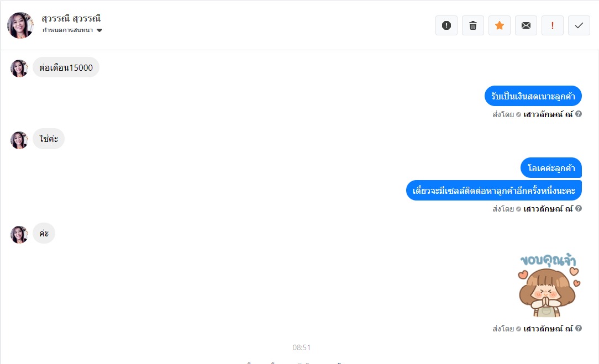Delete conversation using trash icon
Screen dimensions: 599x364
click(473, 25)
